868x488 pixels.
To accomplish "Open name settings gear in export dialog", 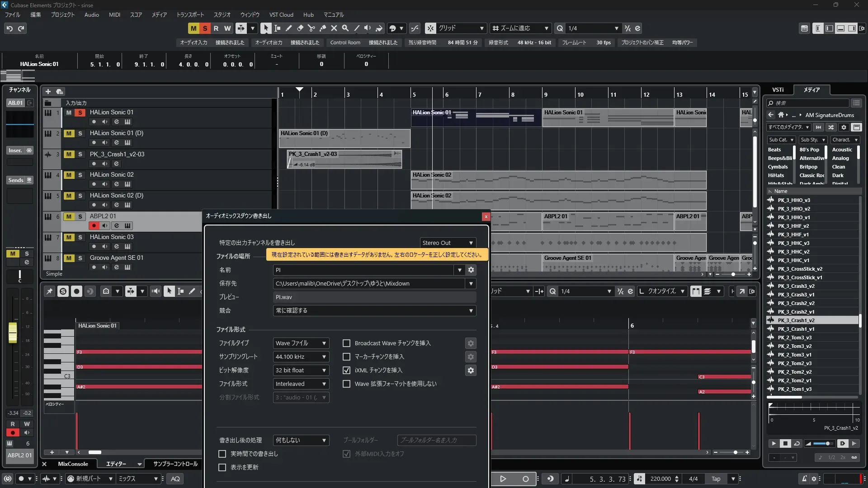I will (471, 270).
